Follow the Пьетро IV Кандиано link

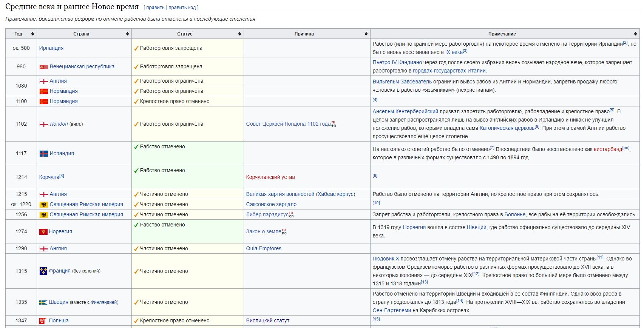pos(397,63)
